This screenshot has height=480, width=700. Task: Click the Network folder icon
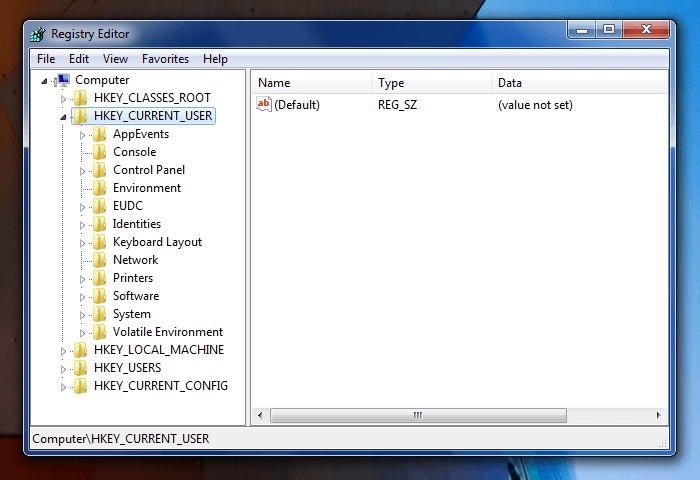pos(99,260)
